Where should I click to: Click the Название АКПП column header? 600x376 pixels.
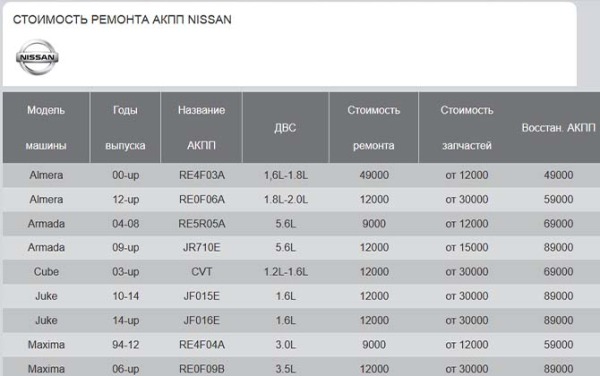click(201, 127)
